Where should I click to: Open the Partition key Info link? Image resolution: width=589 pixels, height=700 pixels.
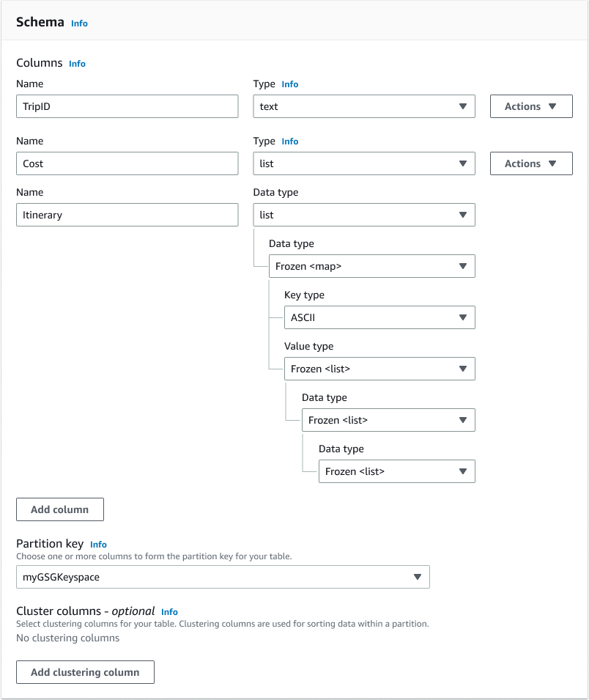click(x=98, y=544)
